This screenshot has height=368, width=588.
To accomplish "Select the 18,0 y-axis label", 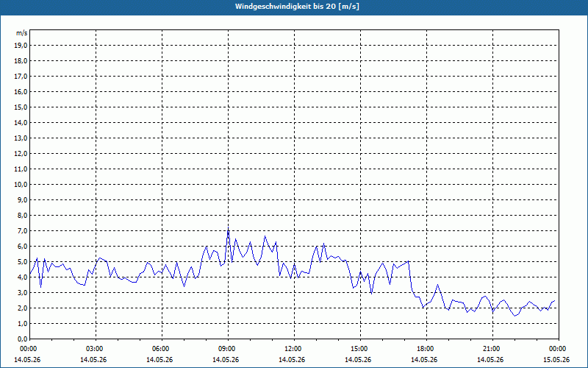I will pyautogui.click(x=21, y=61).
